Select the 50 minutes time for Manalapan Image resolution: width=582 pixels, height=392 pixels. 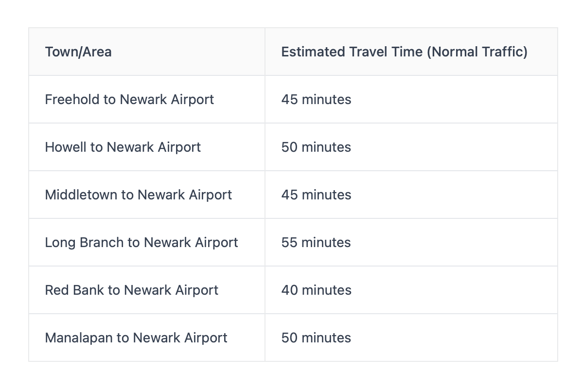(316, 338)
